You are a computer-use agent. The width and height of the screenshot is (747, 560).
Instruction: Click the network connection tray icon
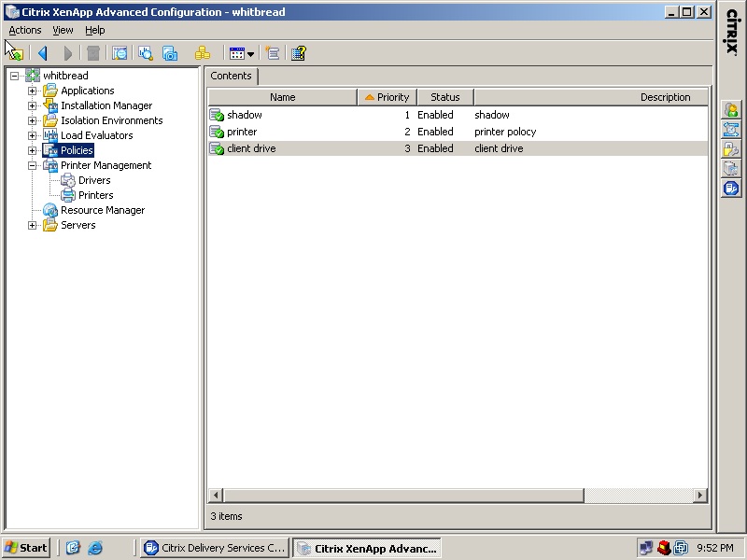pos(645,548)
